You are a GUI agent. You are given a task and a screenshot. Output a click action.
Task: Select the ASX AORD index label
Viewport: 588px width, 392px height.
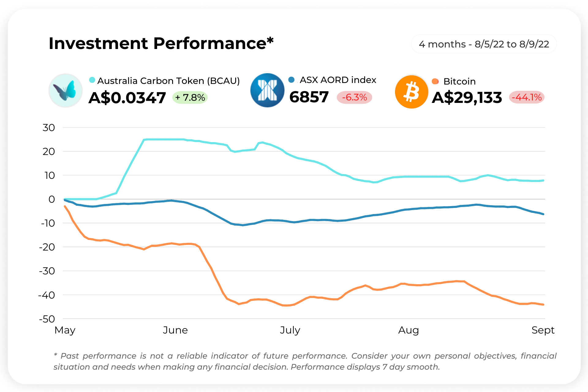click(338, 80)
